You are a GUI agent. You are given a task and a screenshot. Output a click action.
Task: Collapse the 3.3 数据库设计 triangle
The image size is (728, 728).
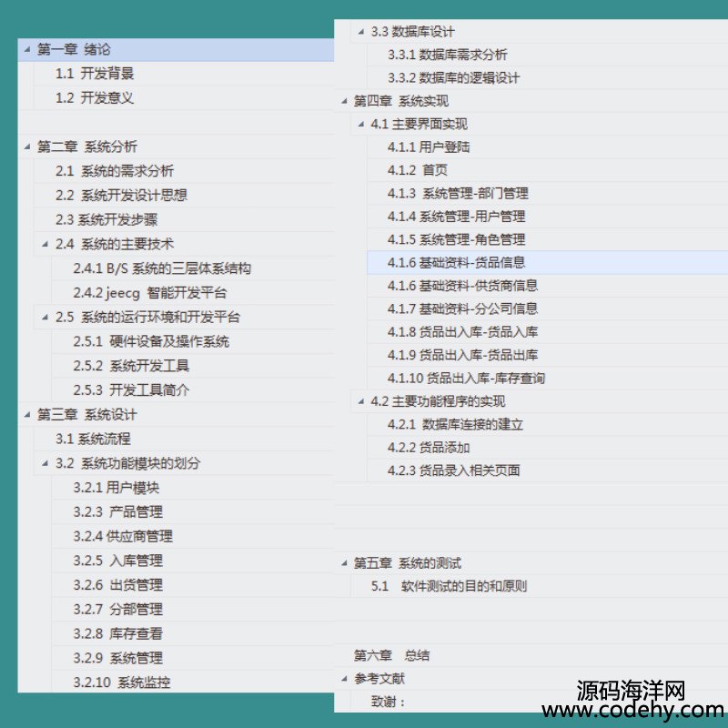pyautogui.click(x=360, y=32)
